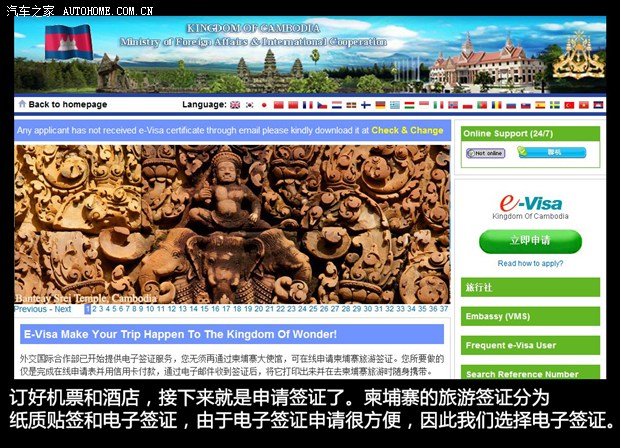Viewport: 620px width, 448px height.
Task: Click the Hot online support button
Action: 486,153
